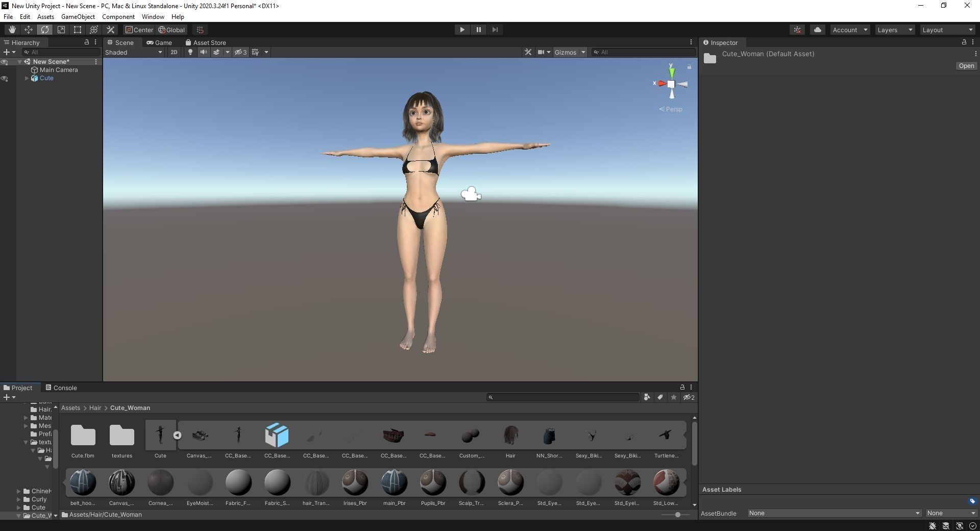This screenshot has height=531, width=980.
Task: Open Collaborate services icon
Action: click(x=797, y=30)
